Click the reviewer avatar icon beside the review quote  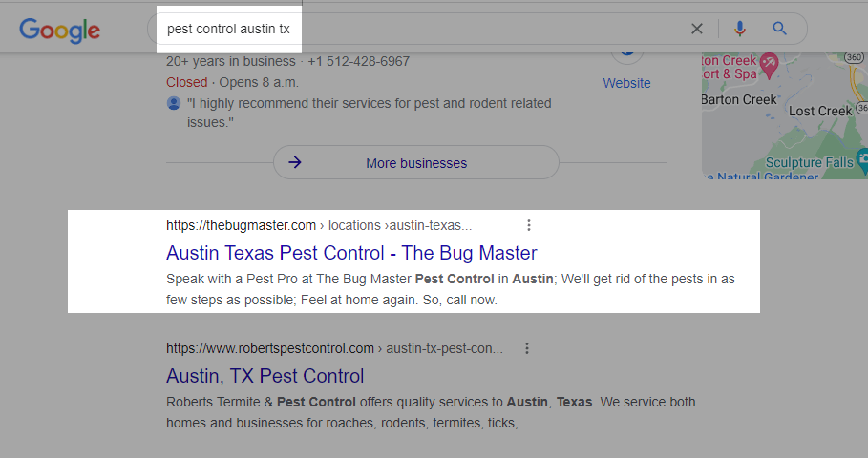click(x=174, y=103)
